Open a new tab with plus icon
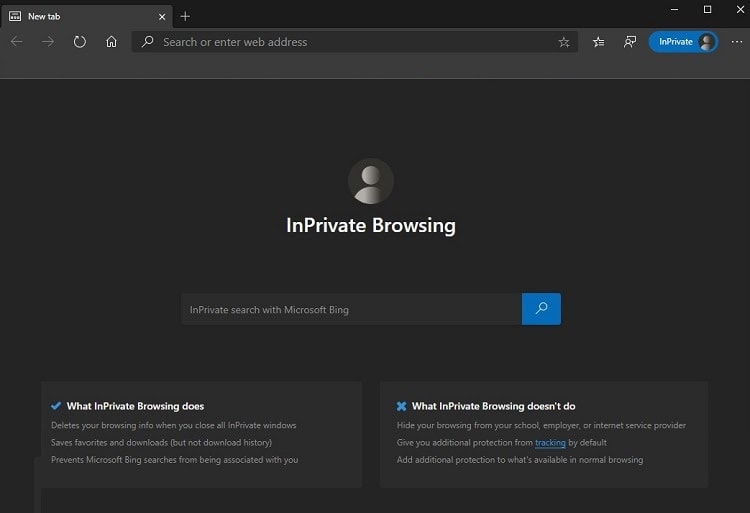The image size is (750, 513). click(x=185, y=16)
